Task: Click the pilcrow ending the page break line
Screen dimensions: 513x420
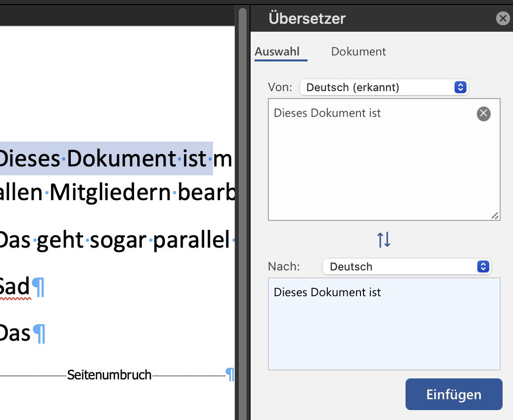Action: pos(230,374)
